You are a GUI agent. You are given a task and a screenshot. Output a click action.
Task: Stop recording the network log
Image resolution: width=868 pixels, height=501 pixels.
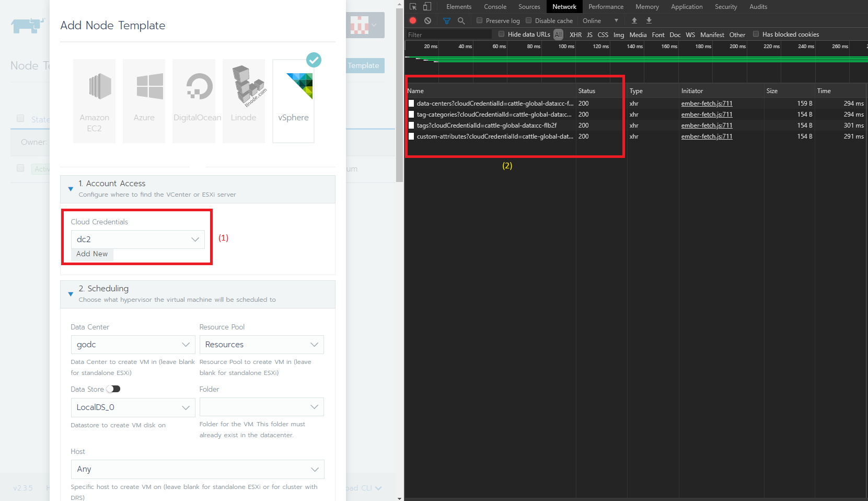[x=412, y=20]
